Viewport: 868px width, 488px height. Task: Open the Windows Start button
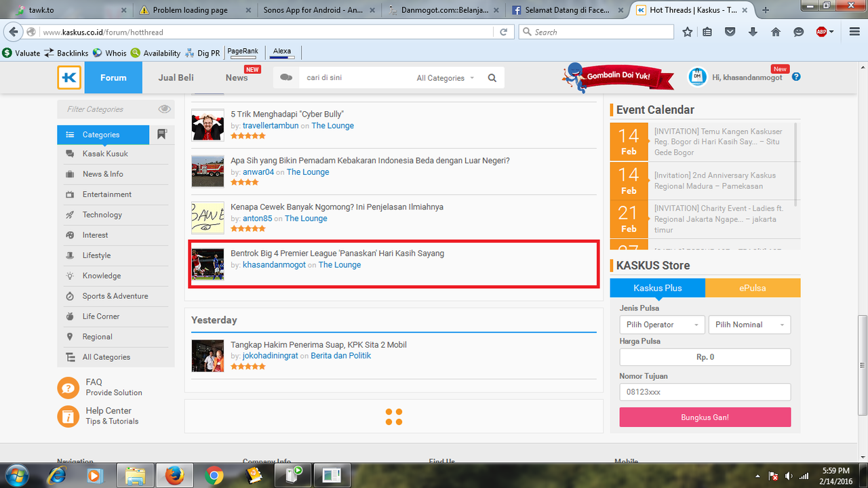pyautogui.click(x=16, y=475)
